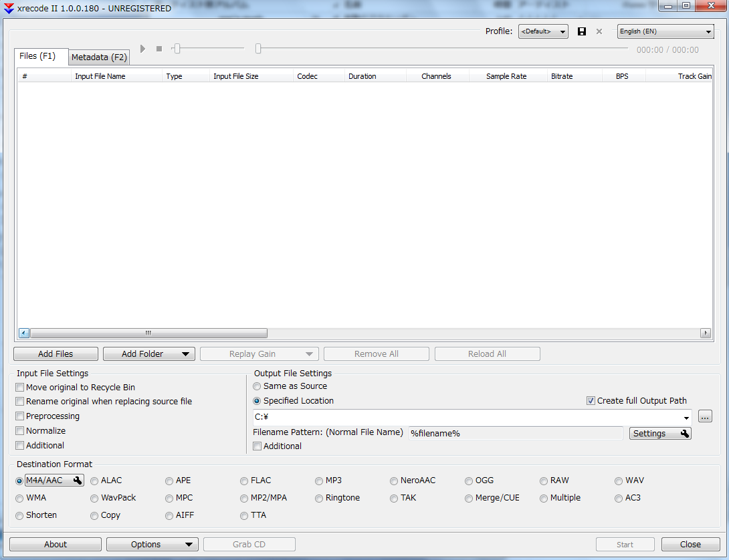The width and height of the screenshot is (729, 560).
Task: Click the xrecode II title bar icon
Action: pos(8,9)
